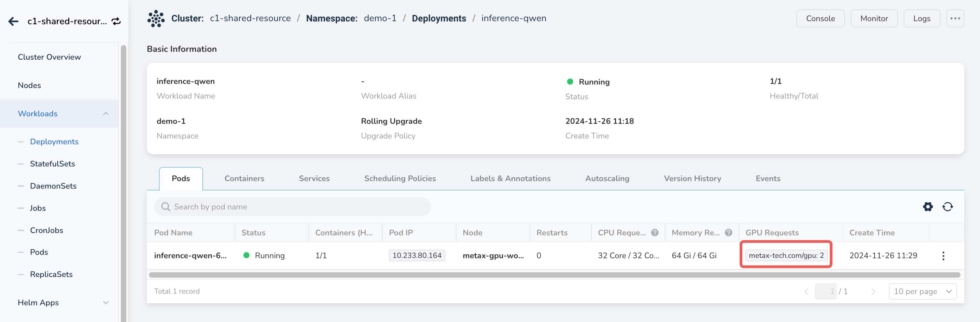Open the Version History tab
Viewport: 980px width, 322px height.
pyautogui.click(x=692, y=179)
